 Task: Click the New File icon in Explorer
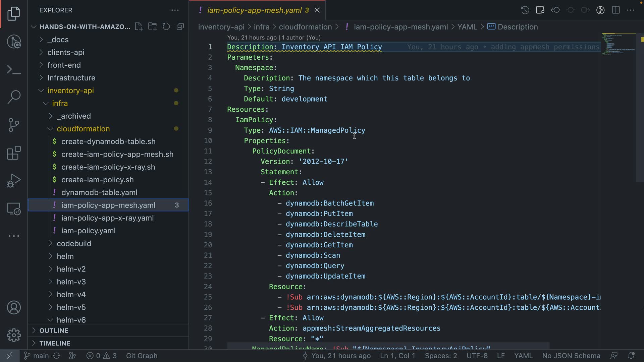[139, 27]
